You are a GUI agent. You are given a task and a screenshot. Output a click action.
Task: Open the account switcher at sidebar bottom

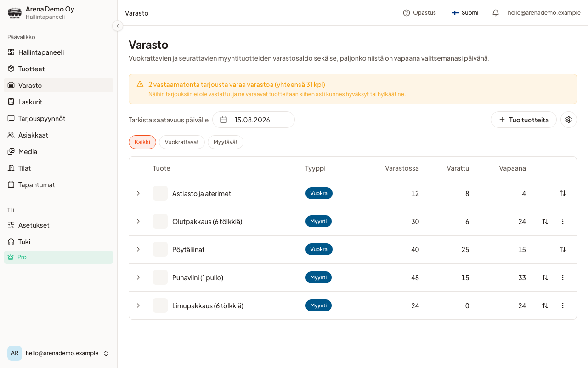59,353
